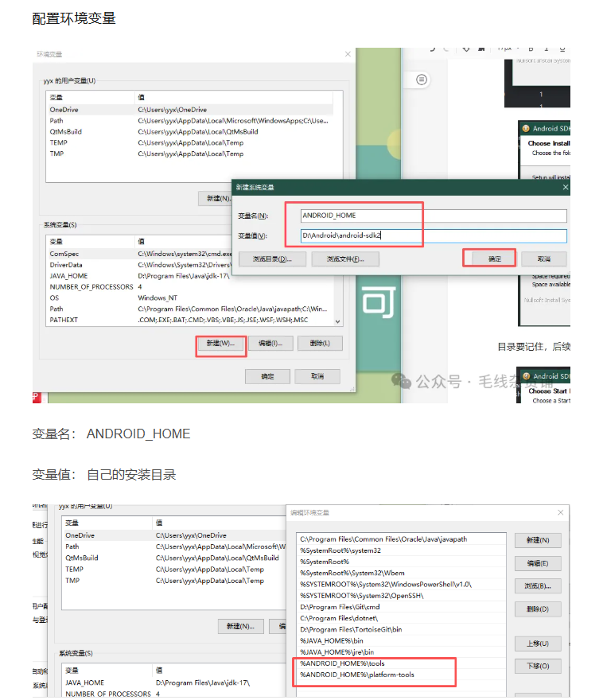Image resolution: width=603 pixels, height=700 pixels.
Task: Select the %JAVA_HOME%\jre\bin path entry
Action: [401, 652]
